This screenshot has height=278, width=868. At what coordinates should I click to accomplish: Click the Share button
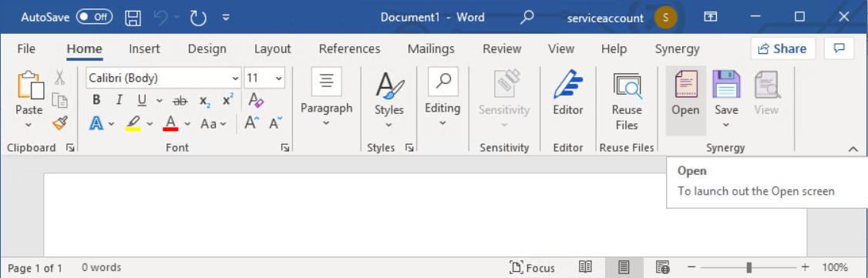(783, 49)
